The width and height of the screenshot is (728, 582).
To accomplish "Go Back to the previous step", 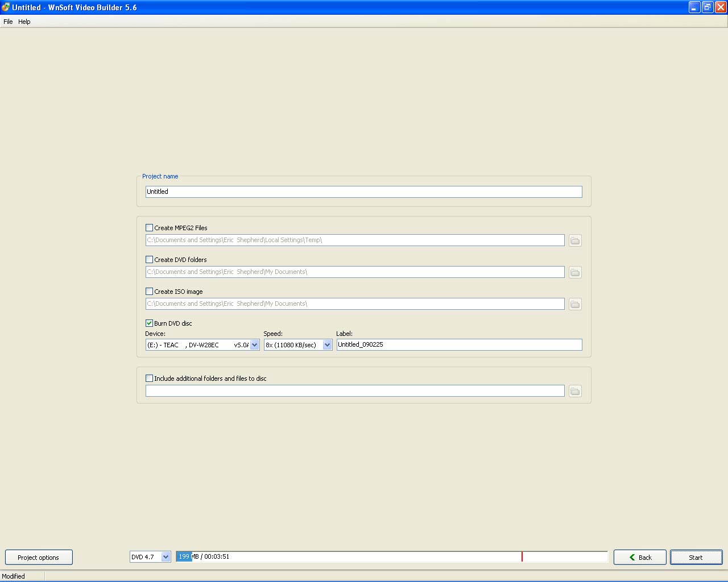I will (640, 558).
